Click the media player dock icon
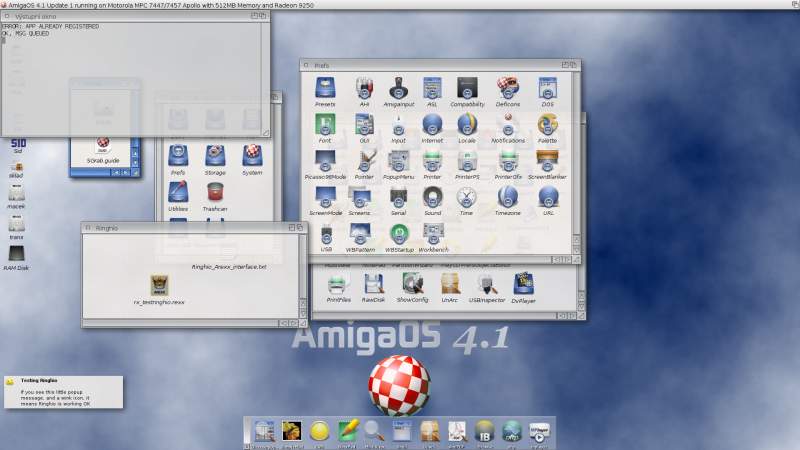Viewport: 800px width, 450px height. click(539, 432)
